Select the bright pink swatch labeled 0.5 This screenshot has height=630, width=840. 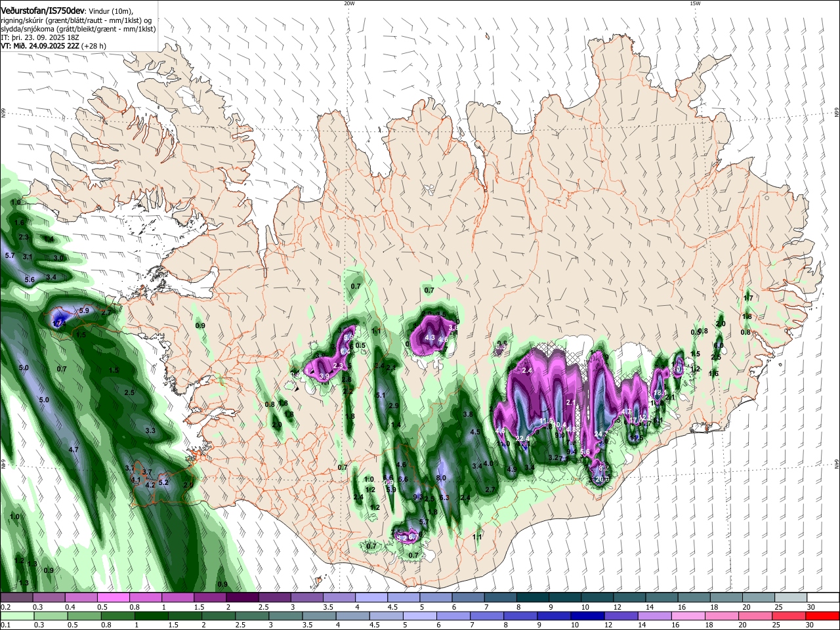point(113,597)
